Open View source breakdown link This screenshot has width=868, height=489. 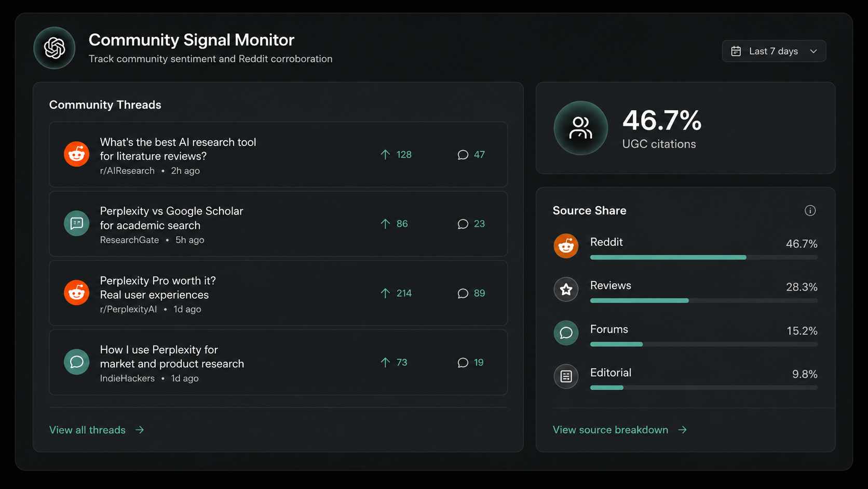tap(611, 430)
